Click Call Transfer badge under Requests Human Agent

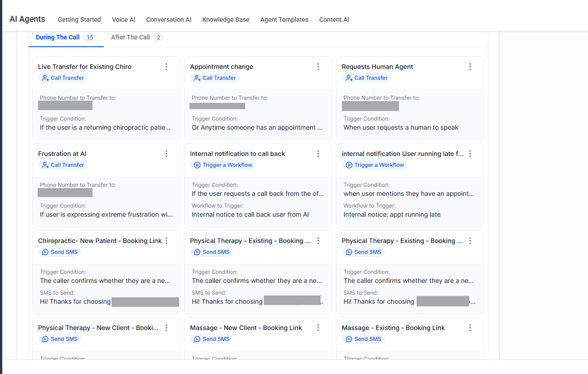click(x=367, y=78)
